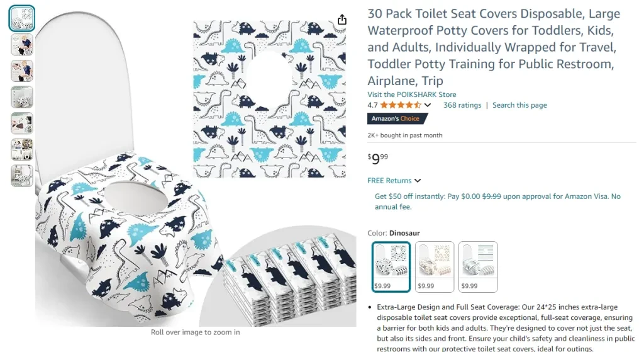Click the star rating icons
The image size is (644, 352).
point(401,105)
